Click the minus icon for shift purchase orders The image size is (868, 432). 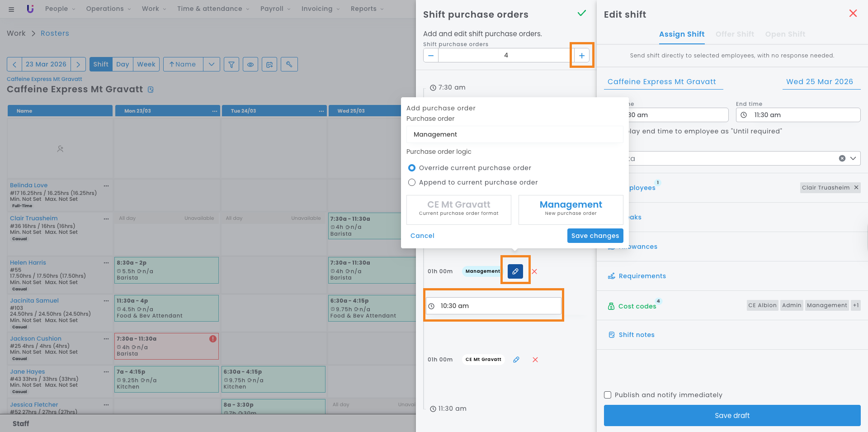[x=431, y=56]
